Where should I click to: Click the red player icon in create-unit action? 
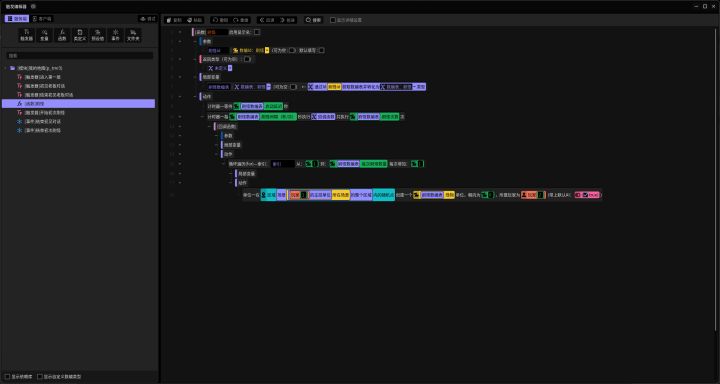524,195
